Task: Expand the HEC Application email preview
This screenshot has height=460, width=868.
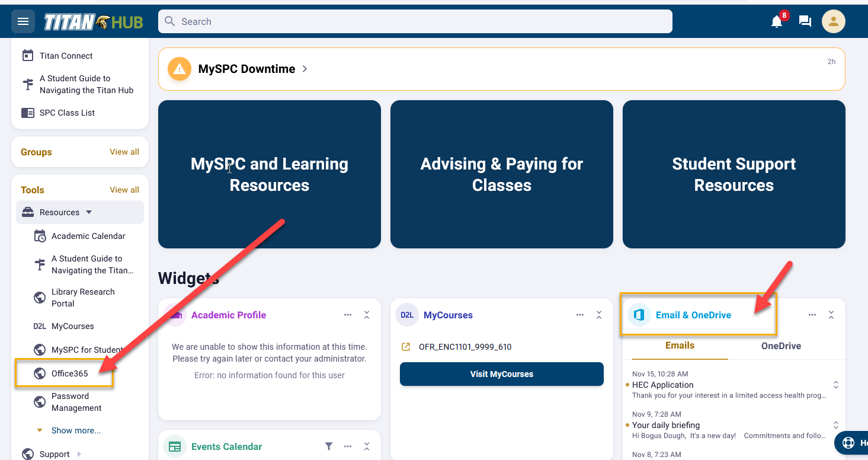Action: (835, 384)
